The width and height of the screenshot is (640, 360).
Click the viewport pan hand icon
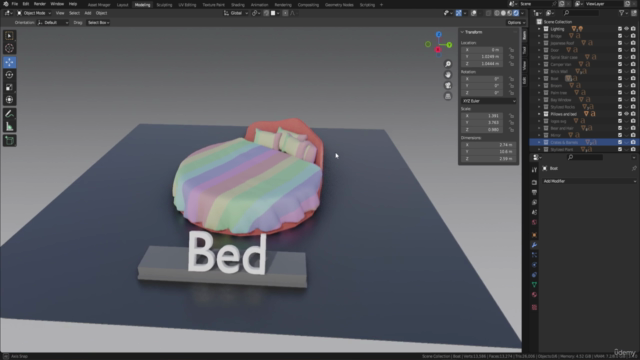click(x=448, y=75)
